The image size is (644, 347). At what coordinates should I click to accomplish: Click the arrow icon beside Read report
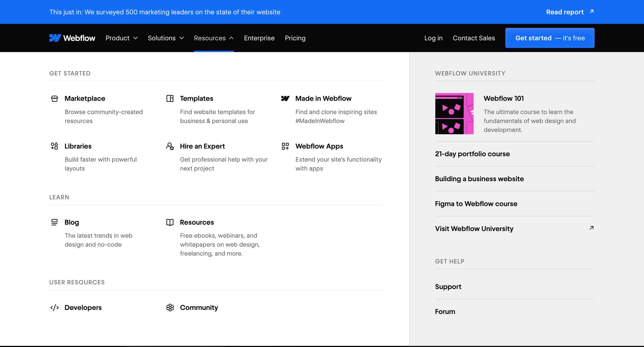pyautogui.click(x=592, y=12)
